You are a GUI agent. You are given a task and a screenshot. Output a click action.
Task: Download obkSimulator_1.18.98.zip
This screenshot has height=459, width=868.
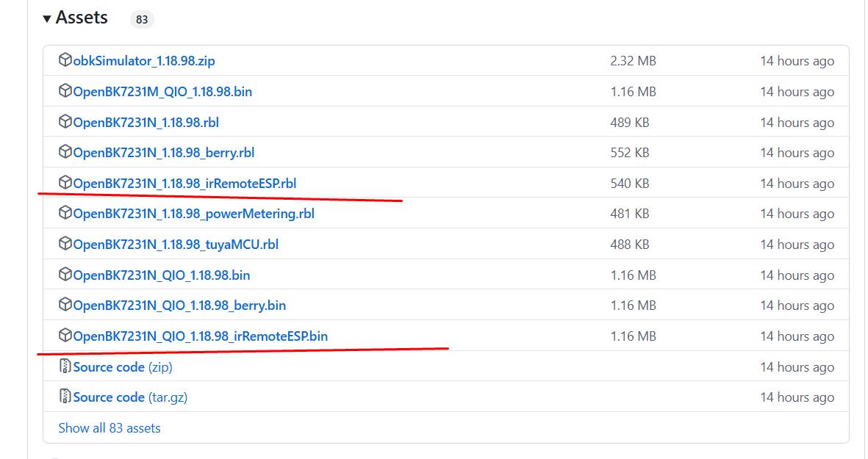[144, 61]
